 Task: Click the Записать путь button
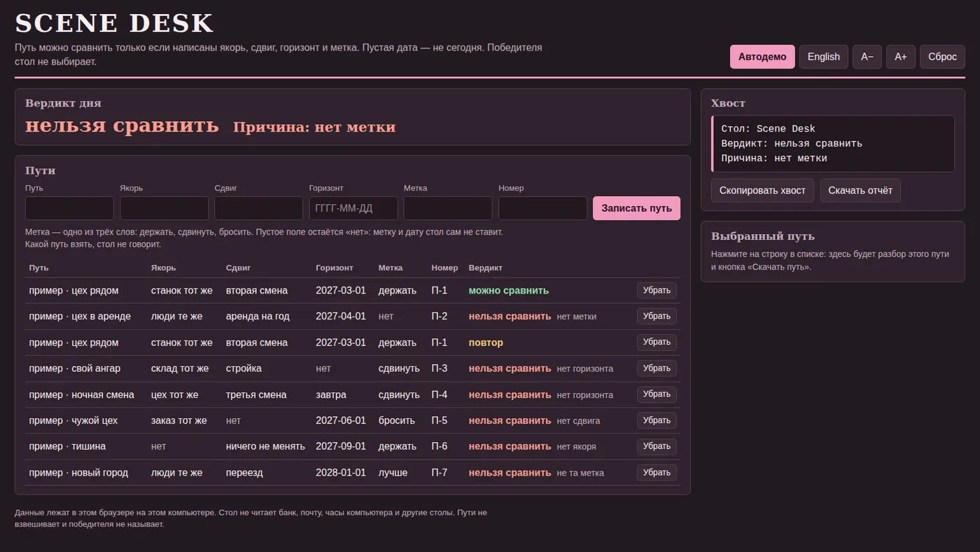point(636,208)
